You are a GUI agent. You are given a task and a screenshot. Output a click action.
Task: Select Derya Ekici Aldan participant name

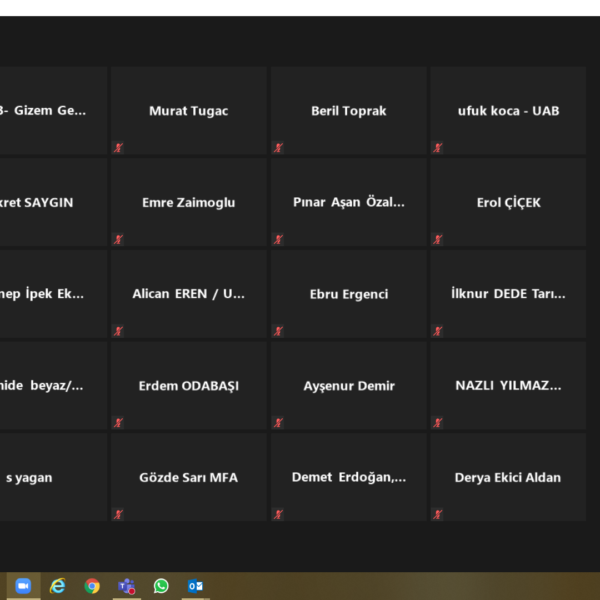pyautogui.click(x=508, y=478)
